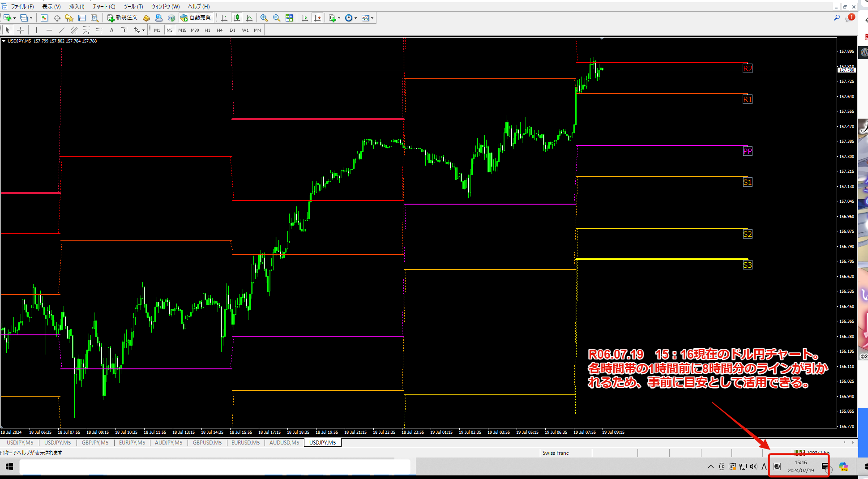The height and width of the screenshot is (479, 868).
Task: Click the Windows taskbar search box
Action: coord(215,466)
